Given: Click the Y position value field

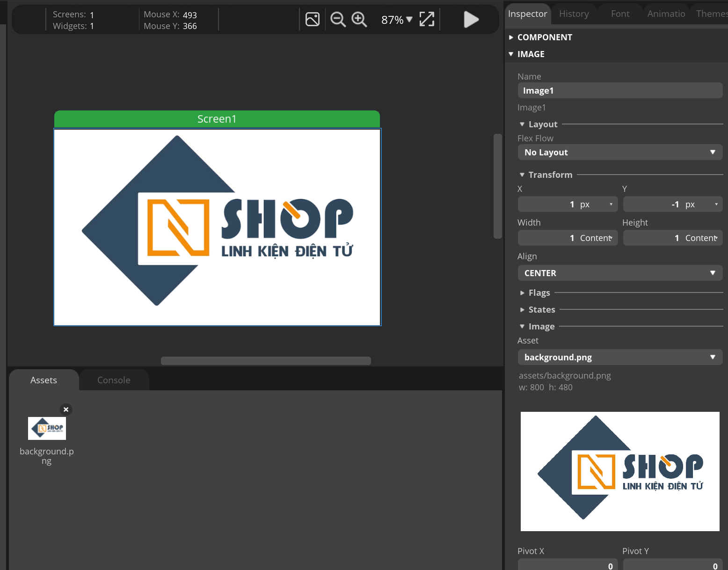Looking at the screenshot, I should tap(652, 204).
